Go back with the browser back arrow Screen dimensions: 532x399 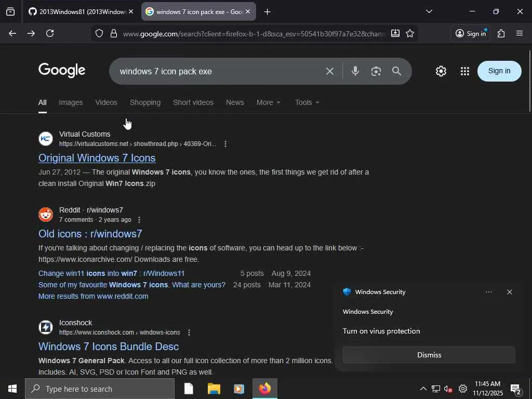[12, 33]
